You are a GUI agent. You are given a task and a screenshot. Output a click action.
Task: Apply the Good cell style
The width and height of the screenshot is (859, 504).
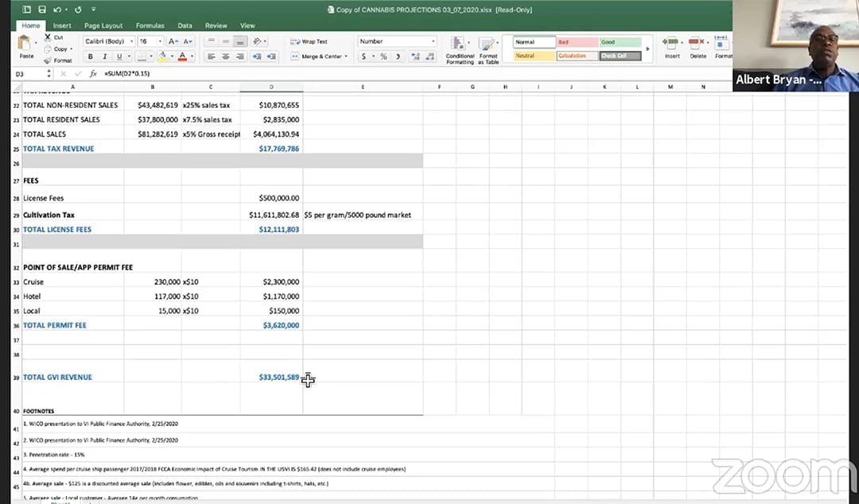coord(620,42)
